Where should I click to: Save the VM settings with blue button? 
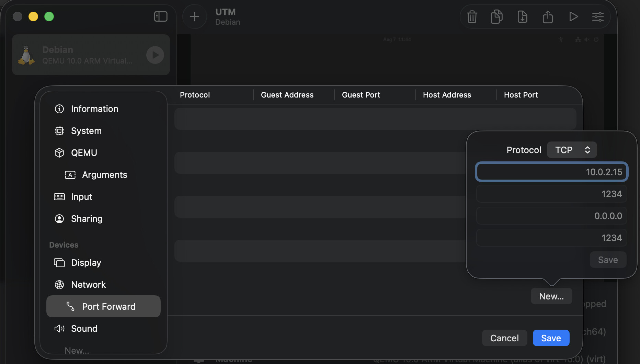[x=551, y=338]
